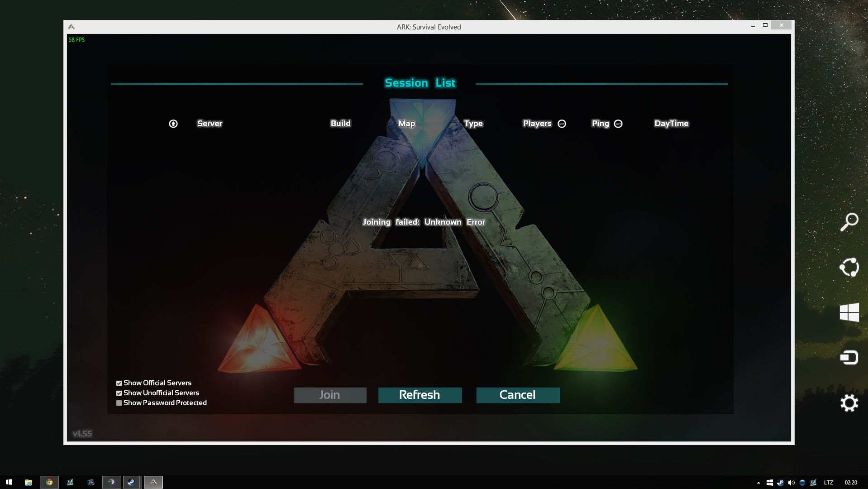Click the Type column header

(473, 124)
